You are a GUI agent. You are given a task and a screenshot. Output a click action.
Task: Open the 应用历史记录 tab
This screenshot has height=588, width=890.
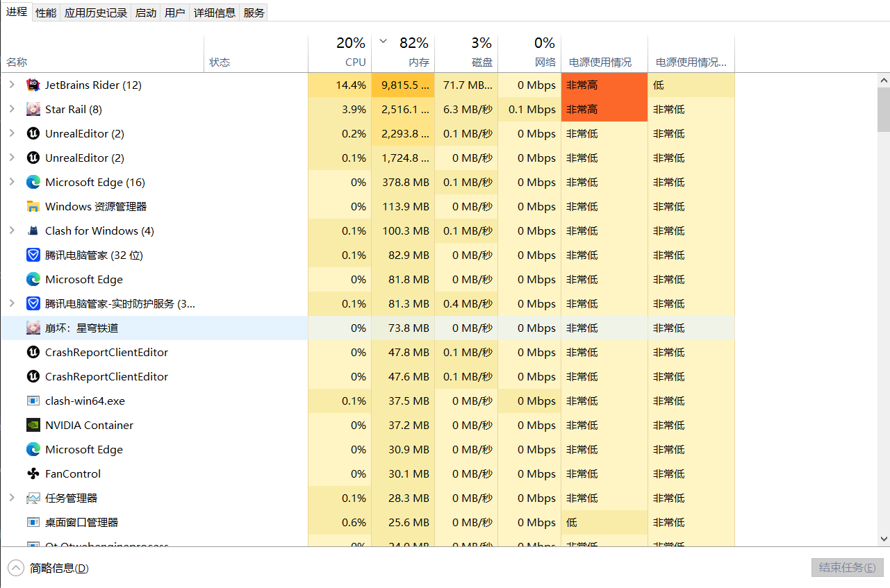96,12
